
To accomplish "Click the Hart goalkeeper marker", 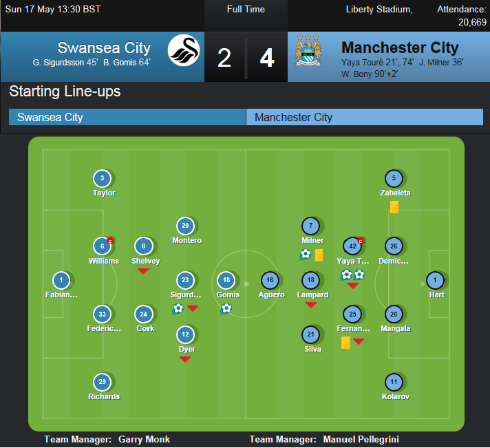I will (x=435, y=280).
